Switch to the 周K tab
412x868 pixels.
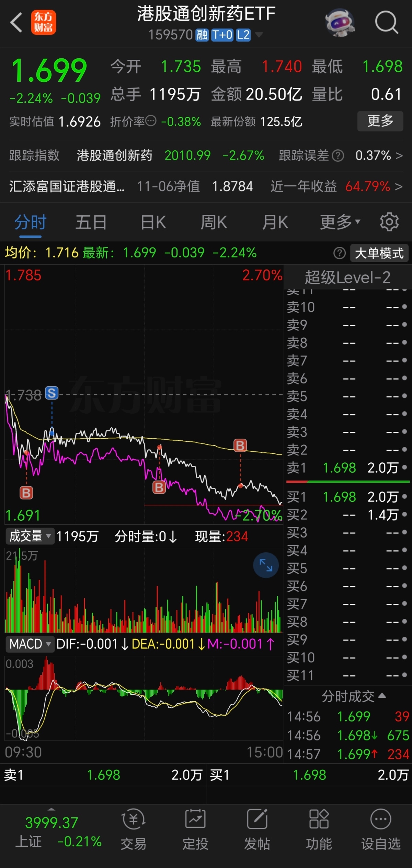tap(214, 222)
